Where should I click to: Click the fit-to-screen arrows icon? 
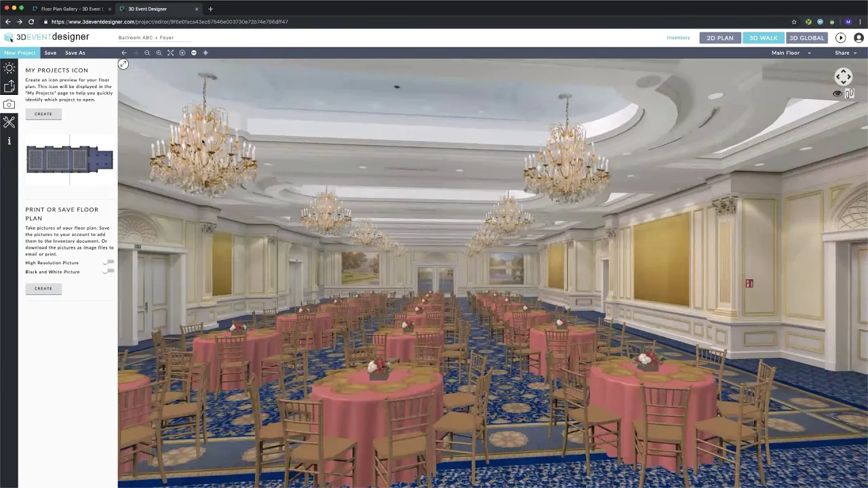(x=170, y=53)
